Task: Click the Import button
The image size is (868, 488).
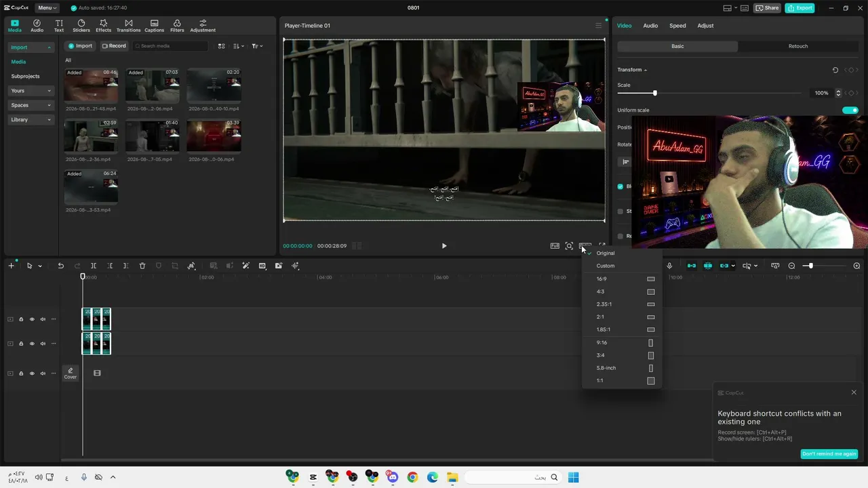Action: point(80,46)
